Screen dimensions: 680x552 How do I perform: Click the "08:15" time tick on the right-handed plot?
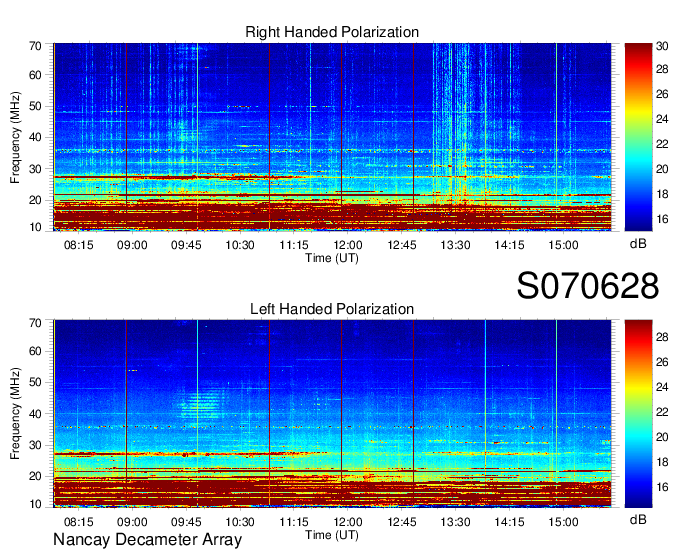[x=78, y=245]
